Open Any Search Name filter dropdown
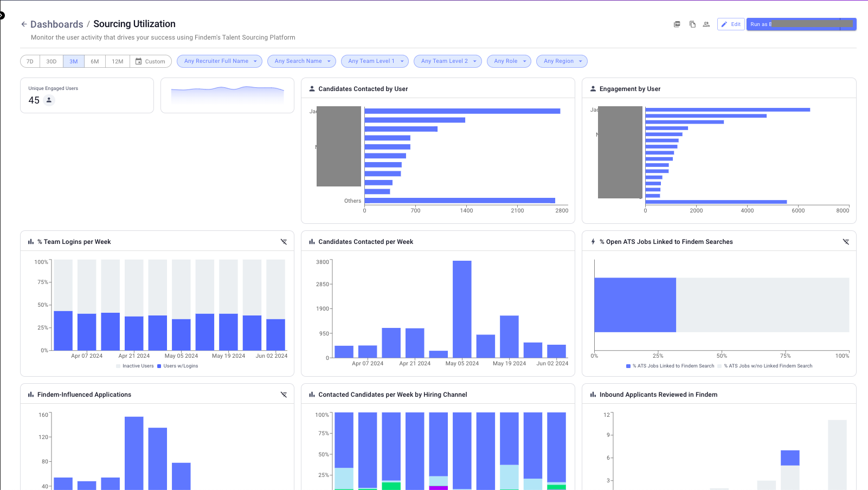 301,61
